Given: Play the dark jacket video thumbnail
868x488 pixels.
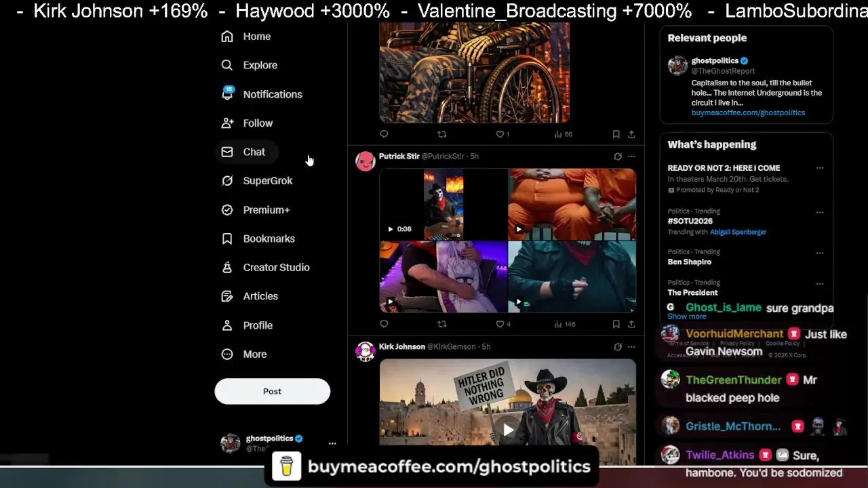Looking at the screenshot, I should pos(572,277).
